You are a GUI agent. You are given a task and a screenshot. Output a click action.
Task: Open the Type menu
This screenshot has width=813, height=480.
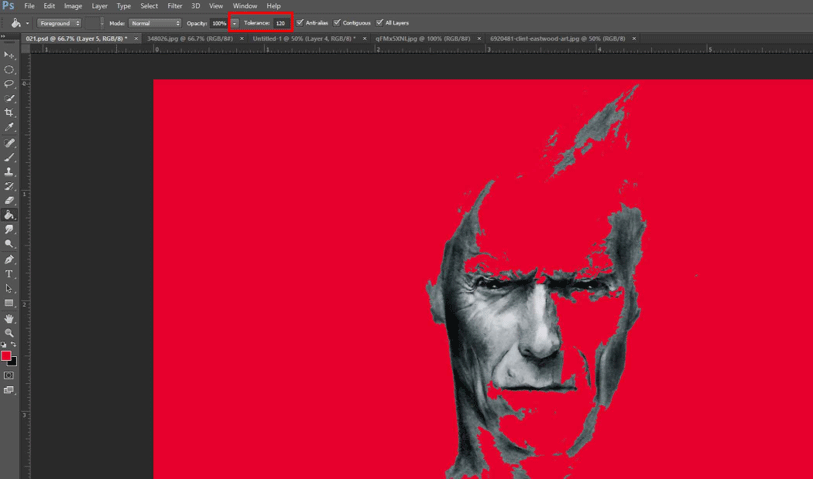pyautogui.click(x=124, y=6)
